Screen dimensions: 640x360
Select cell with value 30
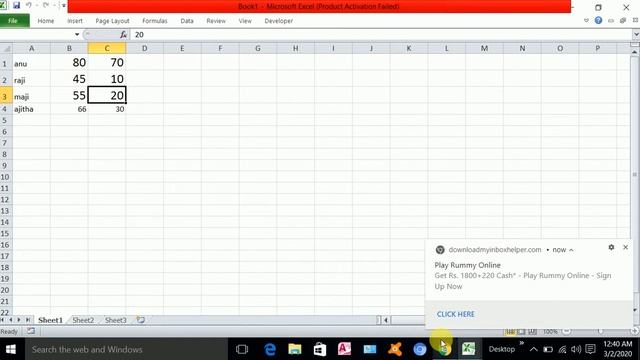click(x=107, y=109)
